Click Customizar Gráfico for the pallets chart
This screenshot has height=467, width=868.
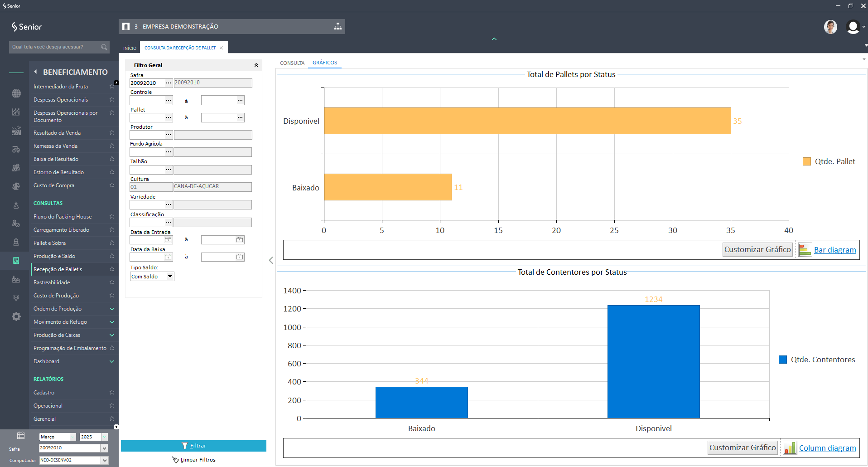pos(757,250)
